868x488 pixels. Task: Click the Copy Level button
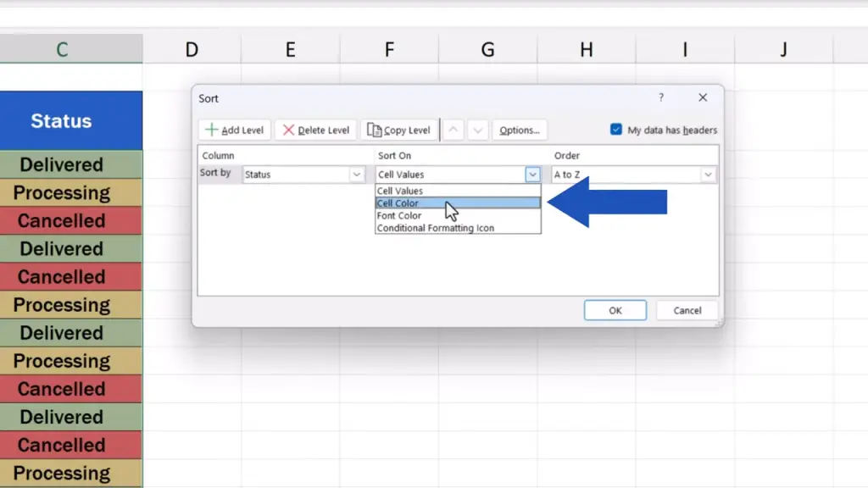pyautogui.click(x=398, y=130)
